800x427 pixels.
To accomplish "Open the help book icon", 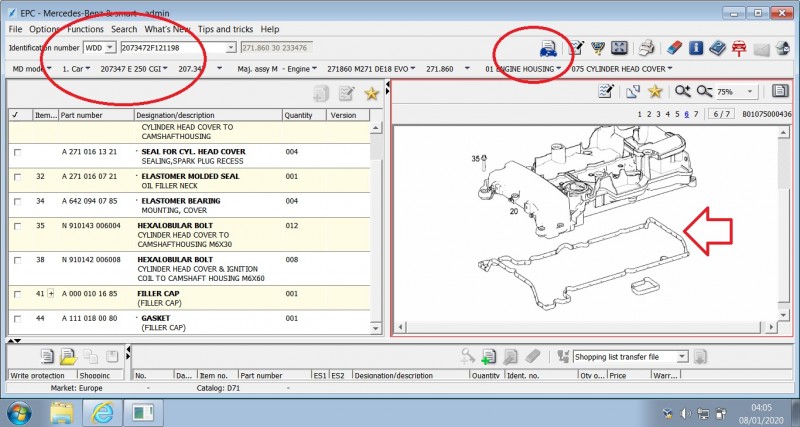I will [717, 48].
